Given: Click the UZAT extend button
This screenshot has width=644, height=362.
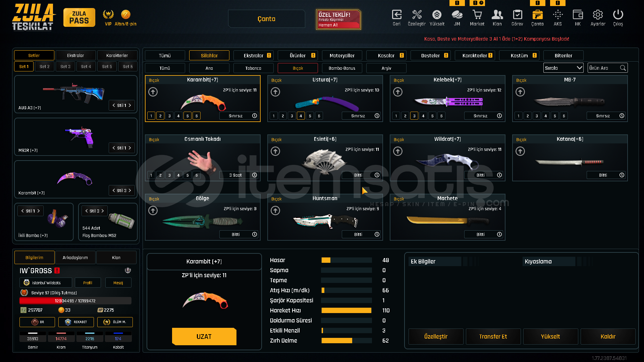Looking at the screenshot, I should coord(204,337).
